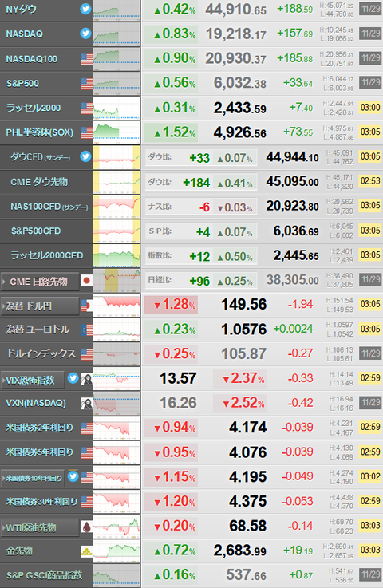
Task: Click the gold bars icon beside 金先物
Action: click(x=87, y=551)
